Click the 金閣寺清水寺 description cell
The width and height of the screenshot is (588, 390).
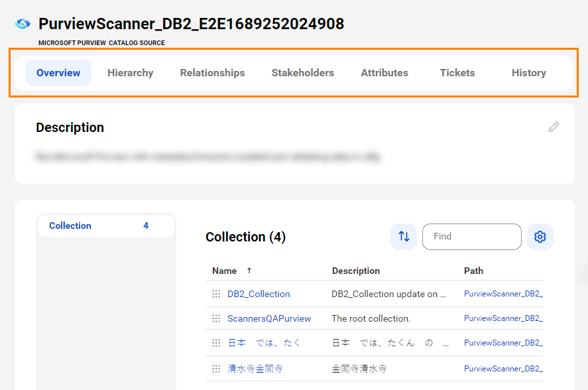[x=359, y=369]
